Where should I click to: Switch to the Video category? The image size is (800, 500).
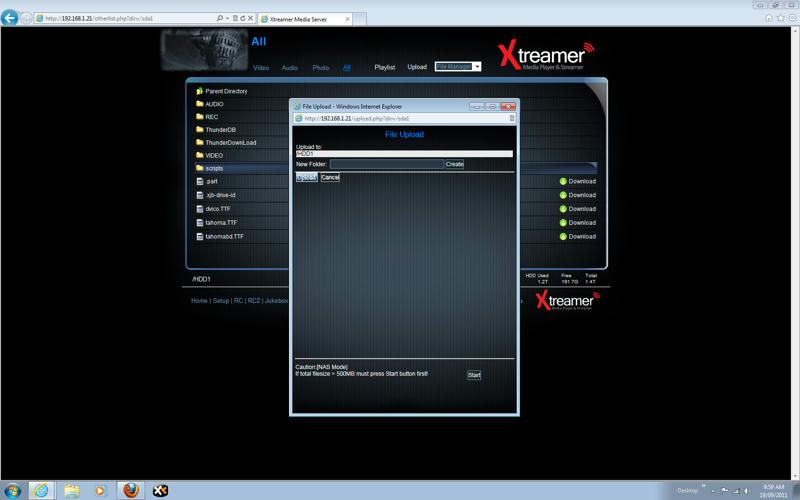[x=261, y=67]
